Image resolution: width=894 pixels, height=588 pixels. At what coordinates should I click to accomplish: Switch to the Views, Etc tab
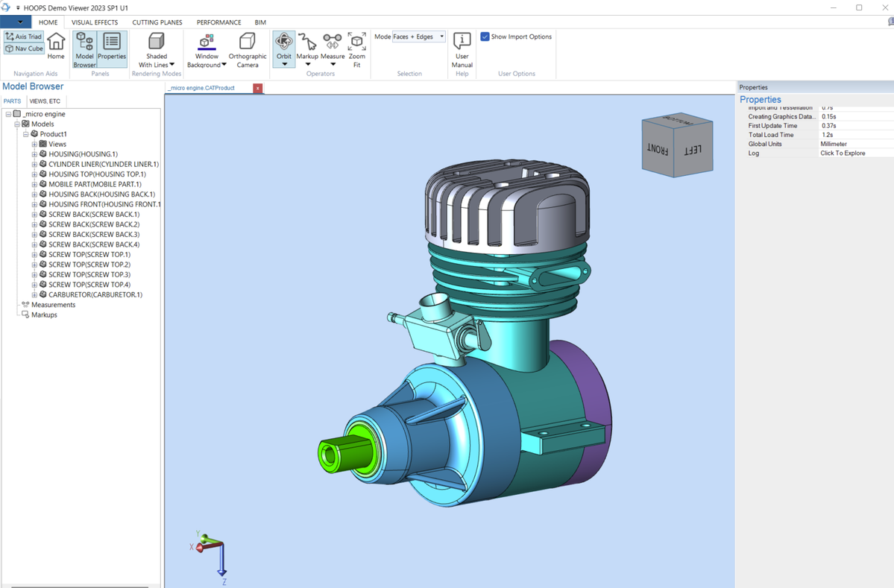pos(45,101)
